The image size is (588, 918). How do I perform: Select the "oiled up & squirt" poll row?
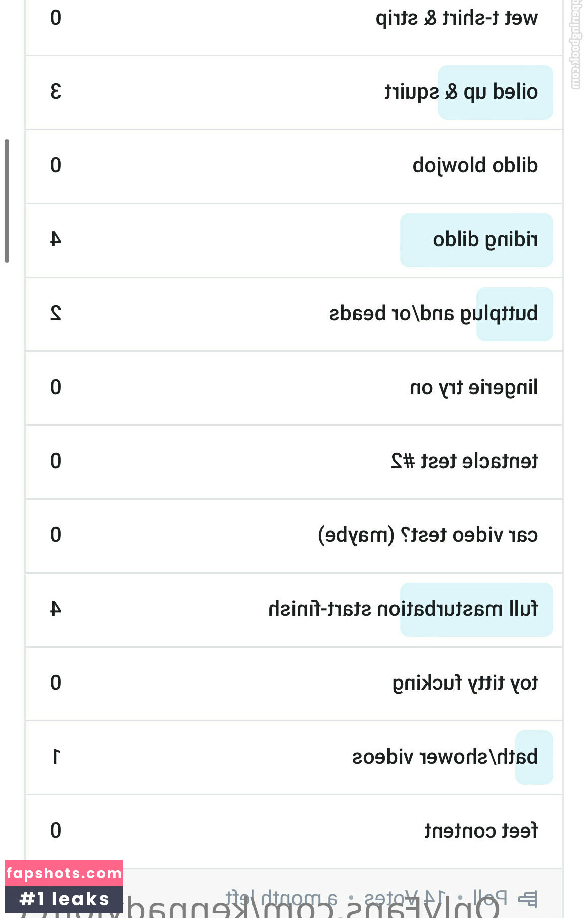pos(460,92)
